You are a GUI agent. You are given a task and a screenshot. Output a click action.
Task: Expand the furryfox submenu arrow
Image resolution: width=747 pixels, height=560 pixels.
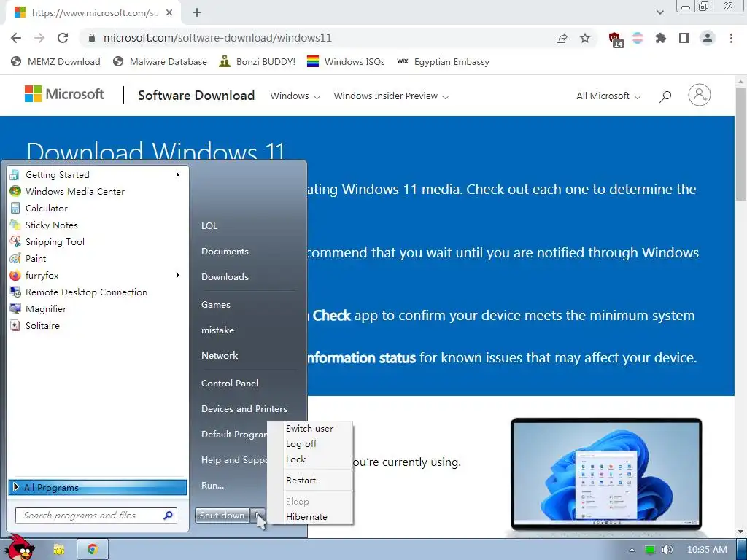(x=178, y=275)
